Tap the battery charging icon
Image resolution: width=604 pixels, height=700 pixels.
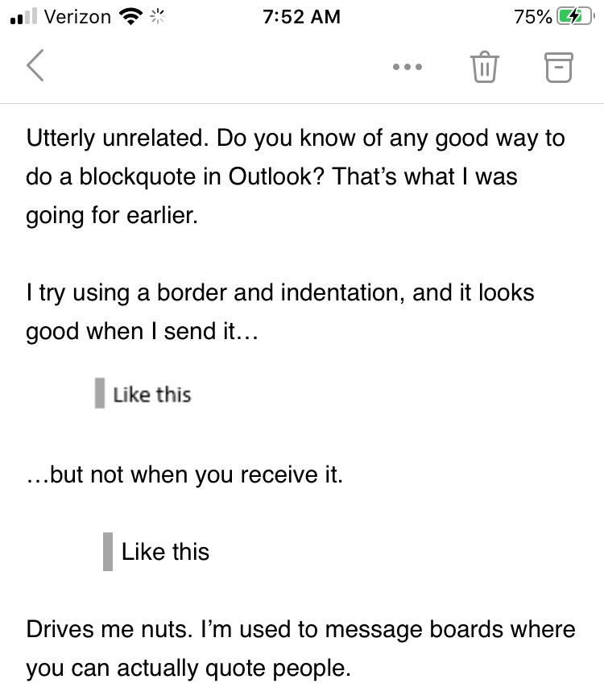click(x=576, y=17)
